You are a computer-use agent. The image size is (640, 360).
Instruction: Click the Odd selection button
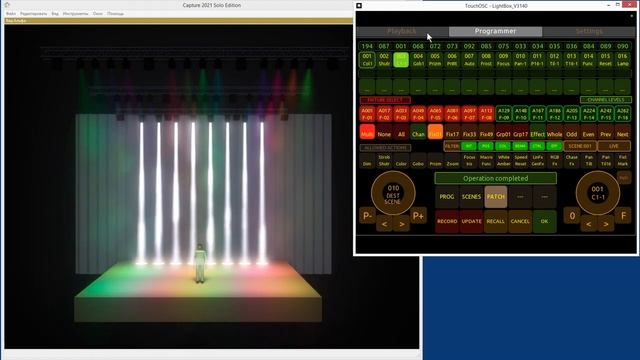[x=571, y=132]
